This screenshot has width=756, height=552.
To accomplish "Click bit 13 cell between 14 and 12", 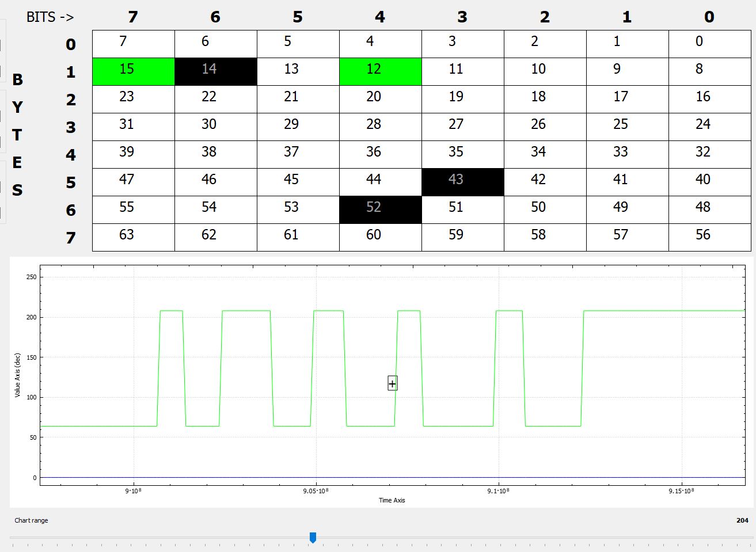I will pos(298,71).
